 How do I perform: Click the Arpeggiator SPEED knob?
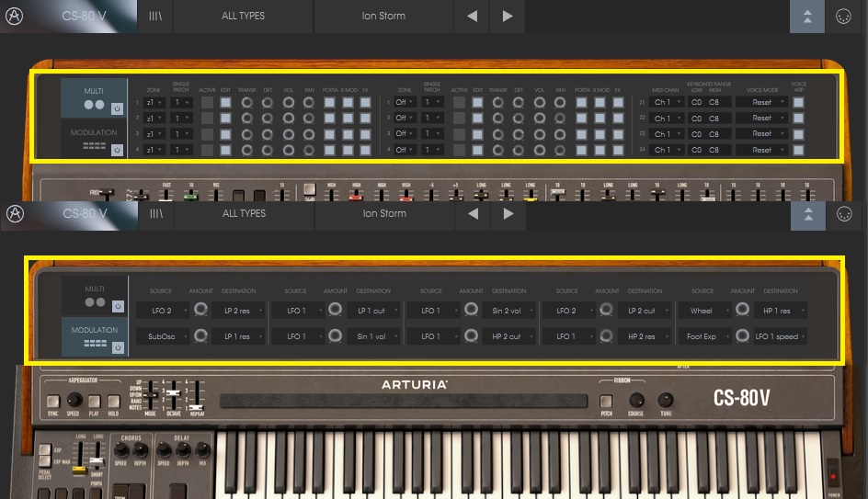coord(74,400)
